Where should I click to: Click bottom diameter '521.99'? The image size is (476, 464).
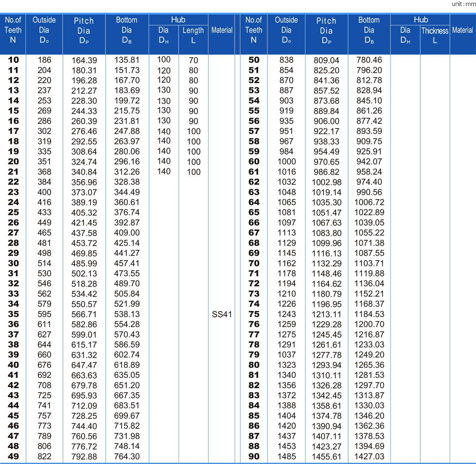(127, 304)
